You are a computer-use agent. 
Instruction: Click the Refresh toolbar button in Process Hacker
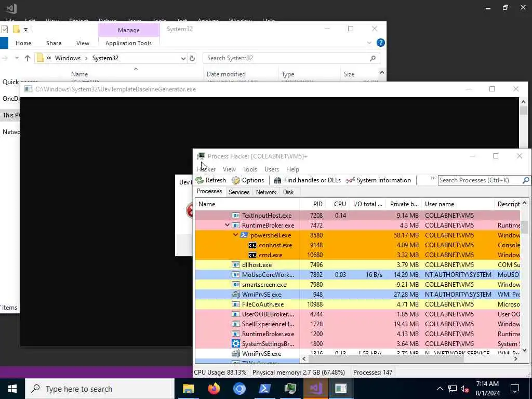point(211,180)
